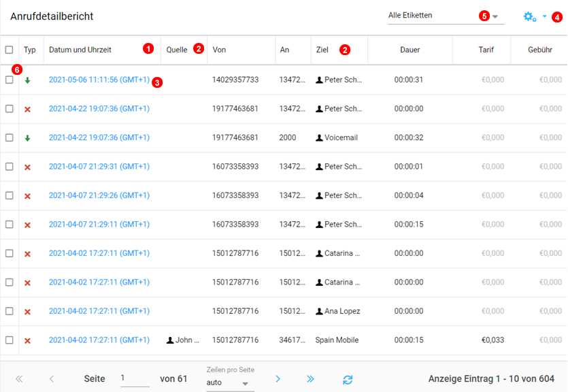568x392 pixels.
Task: Sort by Datum und Uhrzeit column
Action: coord(80,50)
